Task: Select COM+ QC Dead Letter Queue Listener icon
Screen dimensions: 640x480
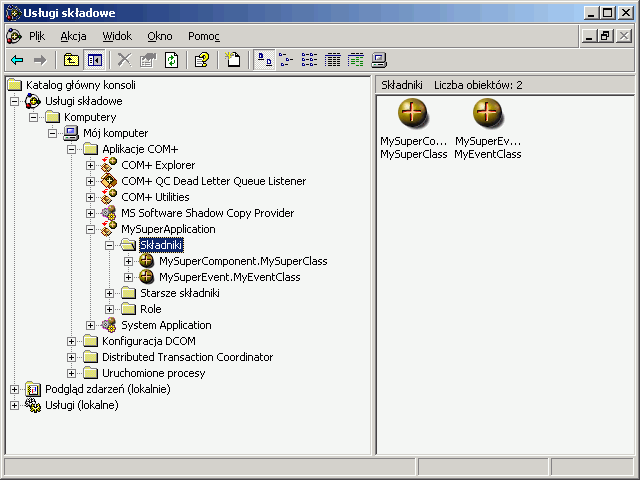Action: tap(109, 181)
